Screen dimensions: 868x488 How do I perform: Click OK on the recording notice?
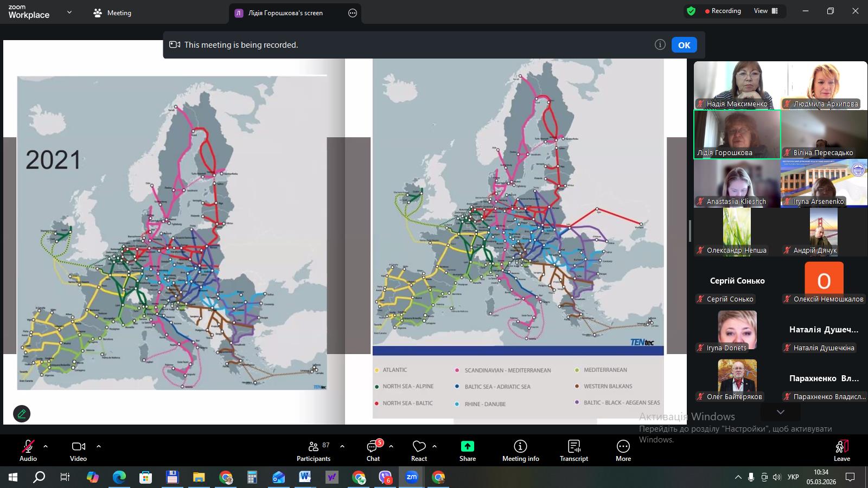pos(684,45)
